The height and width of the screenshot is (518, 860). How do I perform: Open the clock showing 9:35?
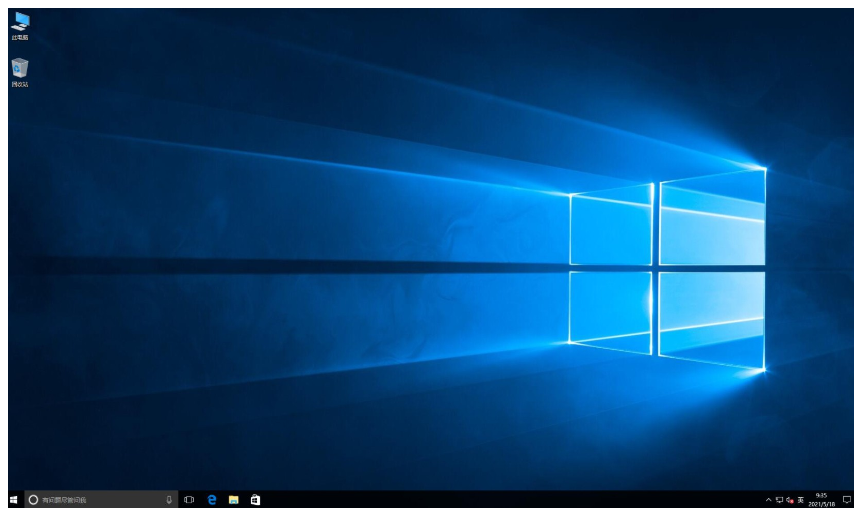click(x=821, y=499)
